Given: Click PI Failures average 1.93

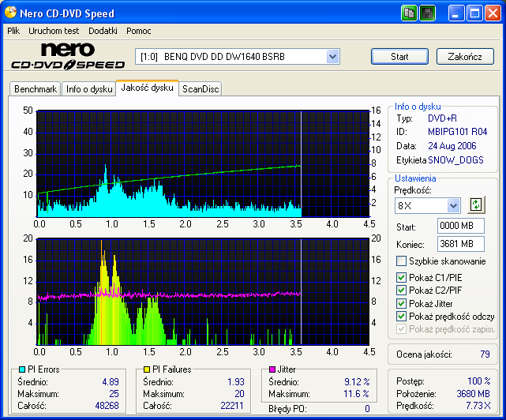Looking at the screenshot, I should [x=235, y=382].
